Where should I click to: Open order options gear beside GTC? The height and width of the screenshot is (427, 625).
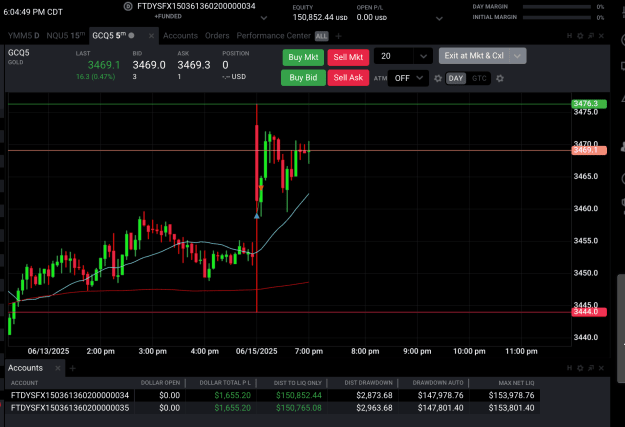coord(500,79)
